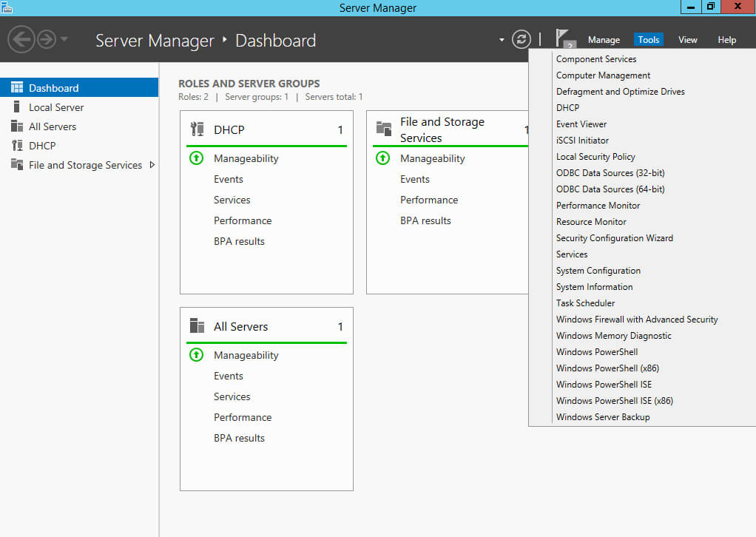Click File and Storage Manageability status icon
This screenshot has width=756, height=537.
pos(383,158)
